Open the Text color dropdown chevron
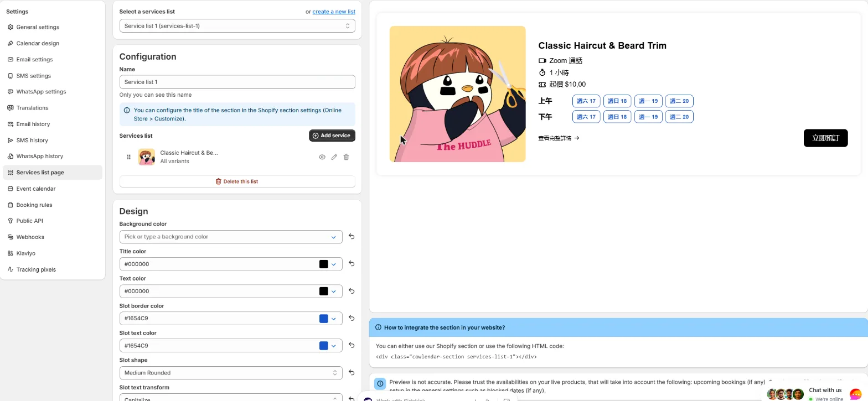The image size is (868, 401). 334,291
